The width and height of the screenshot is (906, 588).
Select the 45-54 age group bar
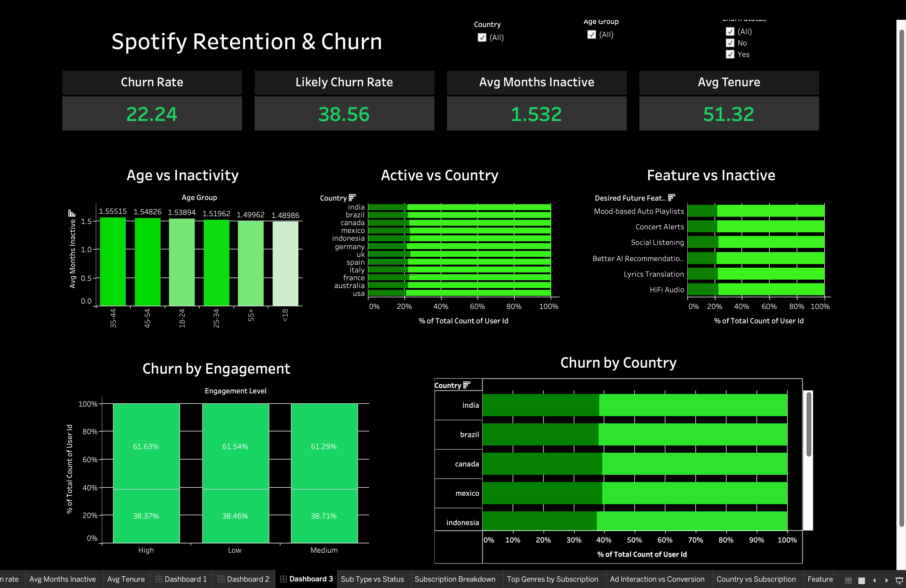coord(148,262)
